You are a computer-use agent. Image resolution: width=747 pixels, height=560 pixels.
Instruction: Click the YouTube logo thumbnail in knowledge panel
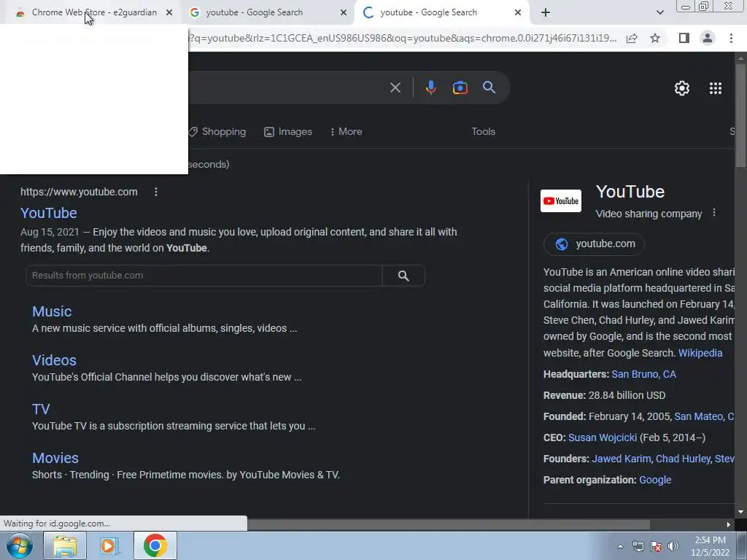561,201
